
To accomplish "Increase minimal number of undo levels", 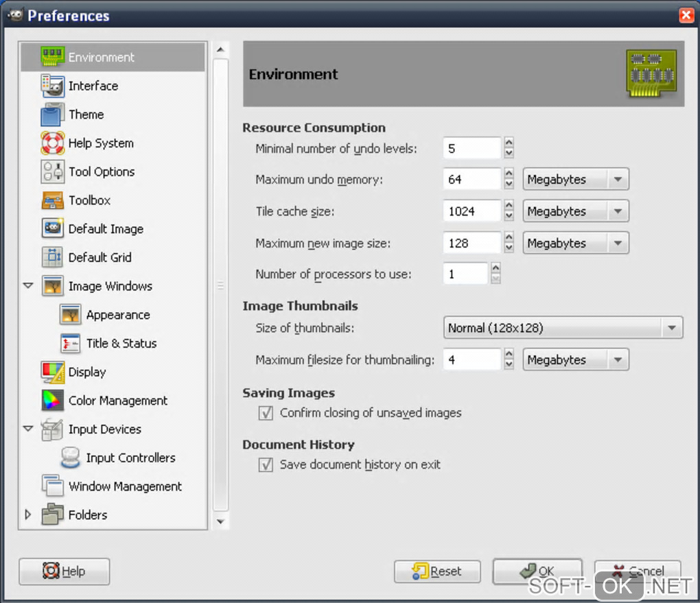I will click(509, 143).
